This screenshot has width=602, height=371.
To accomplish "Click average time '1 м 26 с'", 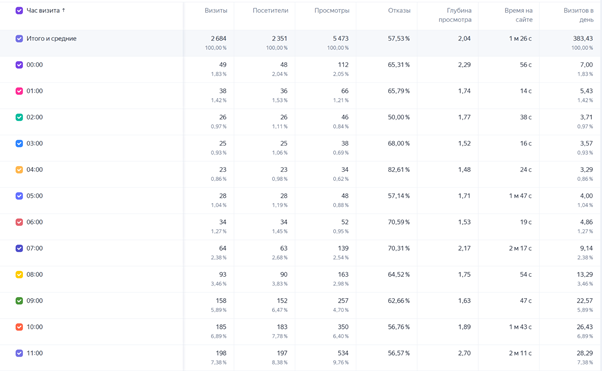I will click(520, 38).
